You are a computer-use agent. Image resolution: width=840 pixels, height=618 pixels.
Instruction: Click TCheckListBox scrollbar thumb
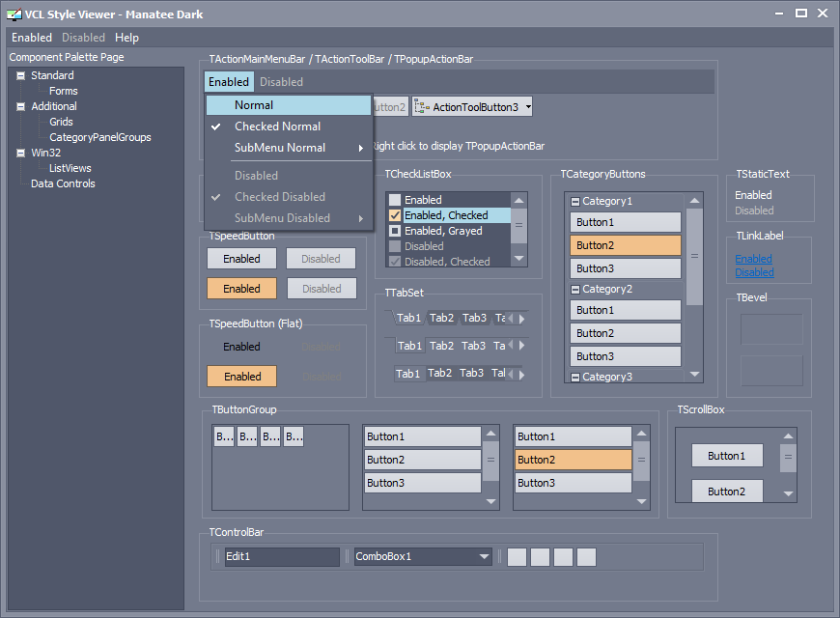pos(518,226)
